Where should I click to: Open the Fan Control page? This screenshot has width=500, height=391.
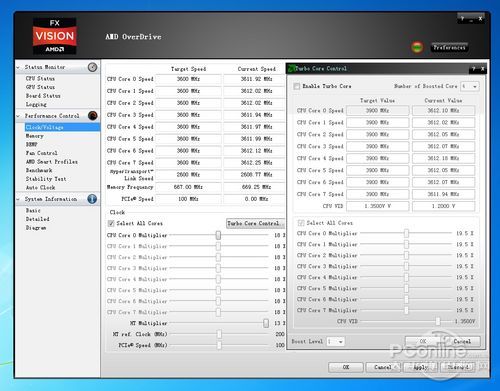[x=42, y=153]
